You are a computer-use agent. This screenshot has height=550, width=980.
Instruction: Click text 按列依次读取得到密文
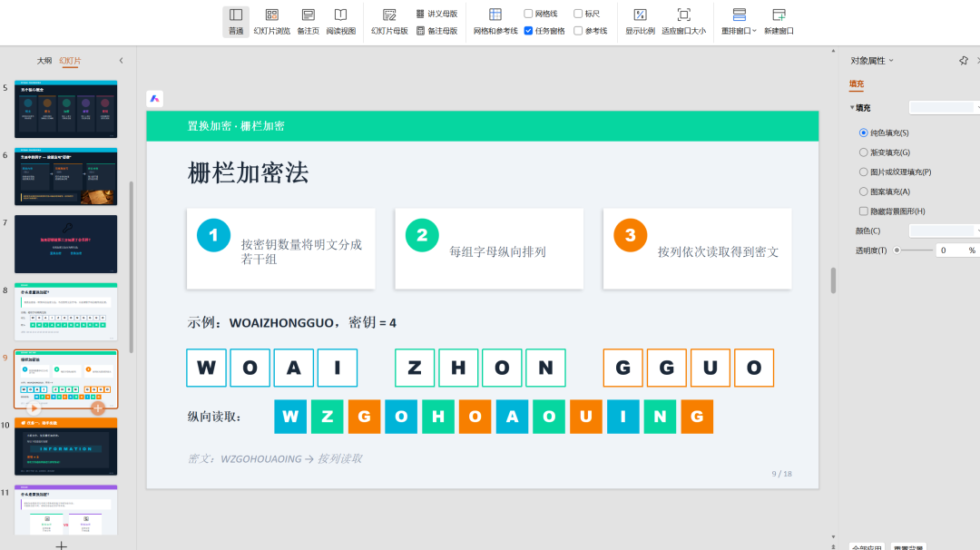(x=718, y=252)
